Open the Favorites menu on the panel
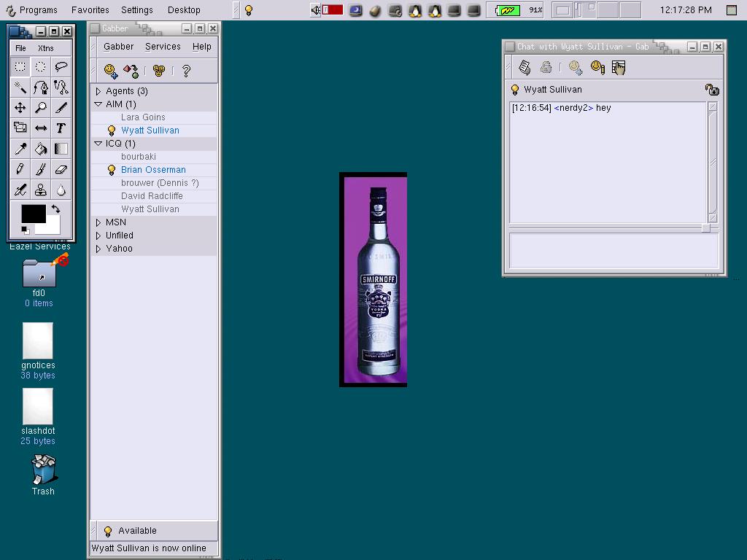The image size is (747, 560). 90,10
